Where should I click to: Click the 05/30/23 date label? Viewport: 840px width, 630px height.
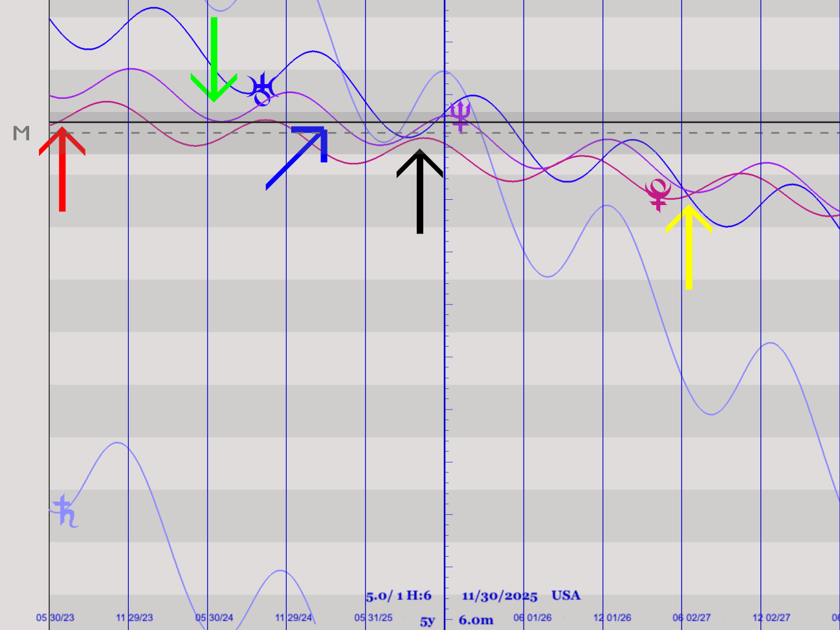(x=55, y=618)
